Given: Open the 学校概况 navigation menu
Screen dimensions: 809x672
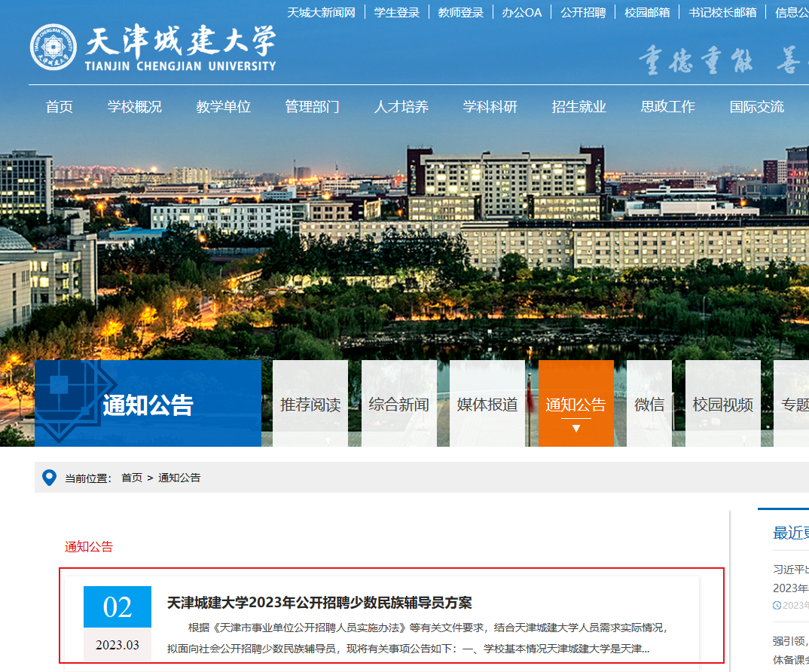Looking at the screenshot, I should [135, 107].
